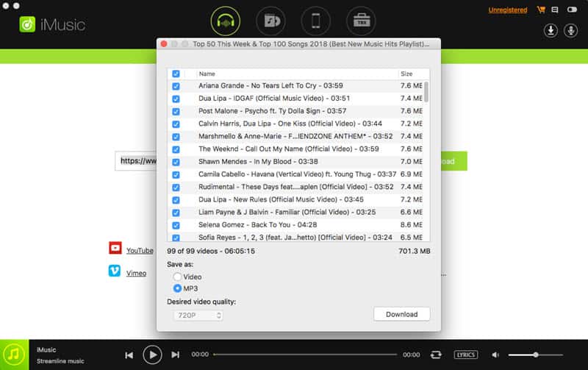Open the Toolbox icon

[361, 21]
